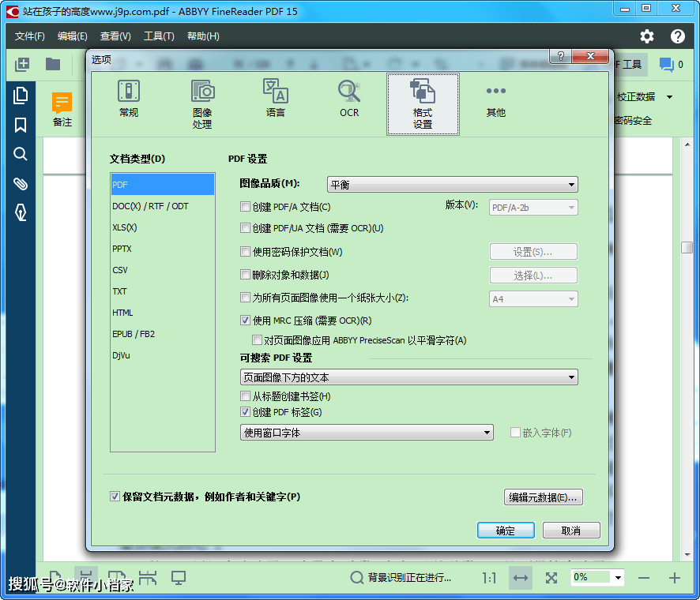Image resolution: width=700 pixels, height=600 pixels.
Task: Open the comments speech bubble icon
Action: point(667,65)
